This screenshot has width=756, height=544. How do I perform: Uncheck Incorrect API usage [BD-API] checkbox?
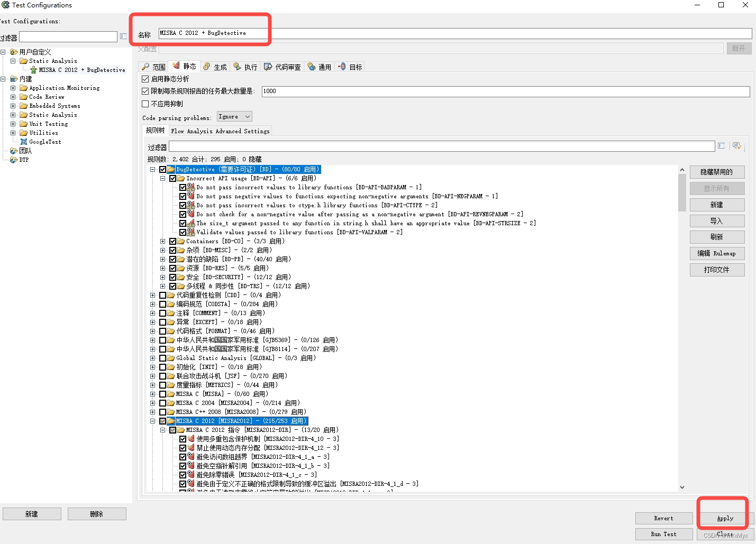[x=172, y=179]
